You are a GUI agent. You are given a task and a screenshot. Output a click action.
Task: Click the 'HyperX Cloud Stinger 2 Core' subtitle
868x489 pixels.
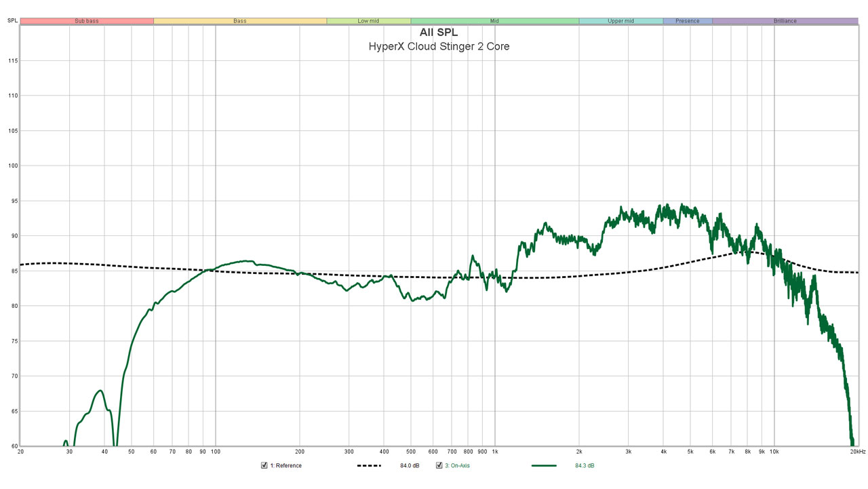pyautogui.click(x=439, y=47)
